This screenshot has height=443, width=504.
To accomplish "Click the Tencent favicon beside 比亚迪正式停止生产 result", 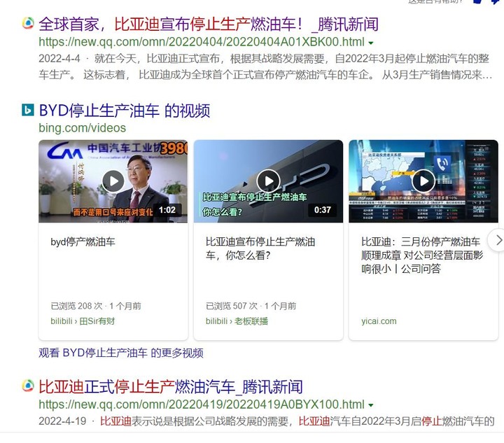I will pyautogui.click(x=28, y=386).
